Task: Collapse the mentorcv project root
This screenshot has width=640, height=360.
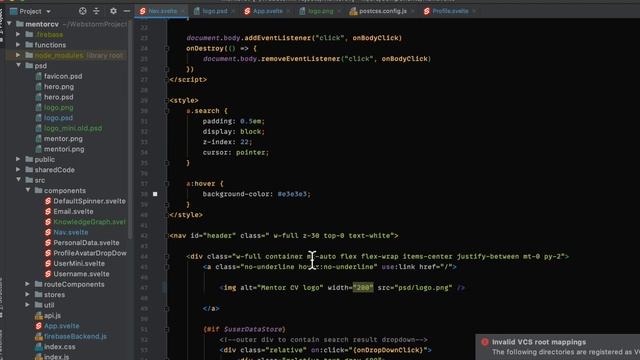Action: pyautogui.click(x=9, y=24)
